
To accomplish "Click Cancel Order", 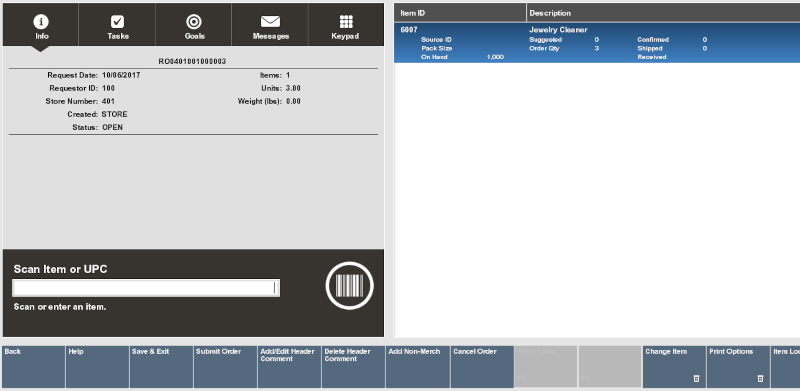I will point(482,367).
